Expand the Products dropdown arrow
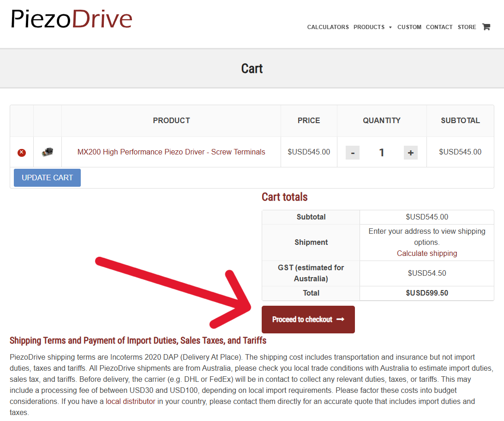The width and height of the screenshot is (504, 421). point(390,27)
